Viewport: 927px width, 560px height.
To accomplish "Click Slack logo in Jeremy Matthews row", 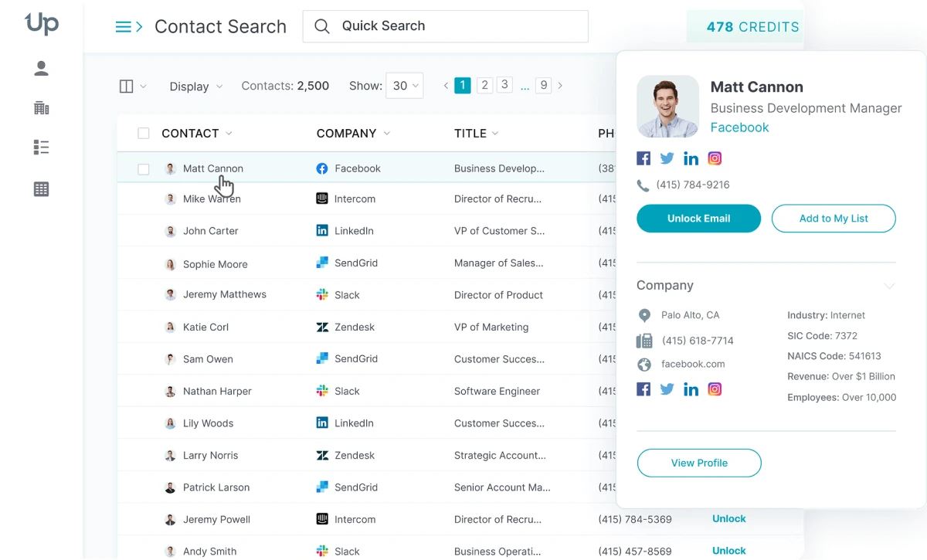I will [x=322, y=294].
